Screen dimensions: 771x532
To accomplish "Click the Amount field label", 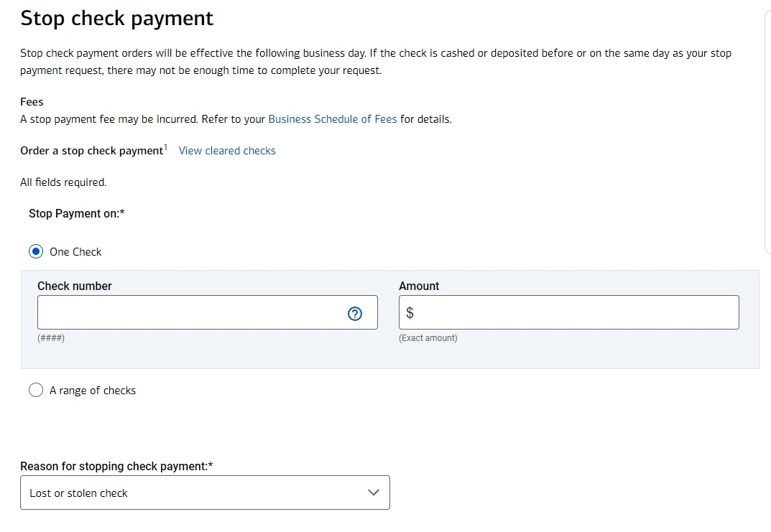I will click(x=419, y=286).
